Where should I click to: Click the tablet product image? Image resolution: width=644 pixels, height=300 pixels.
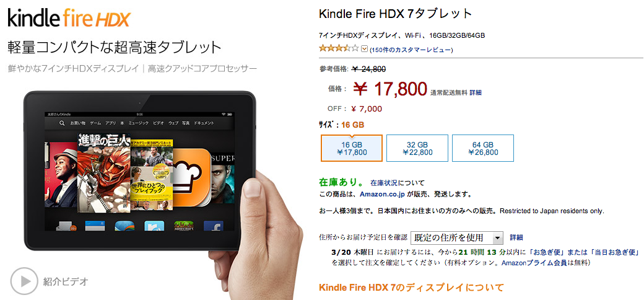click(140, 170)
